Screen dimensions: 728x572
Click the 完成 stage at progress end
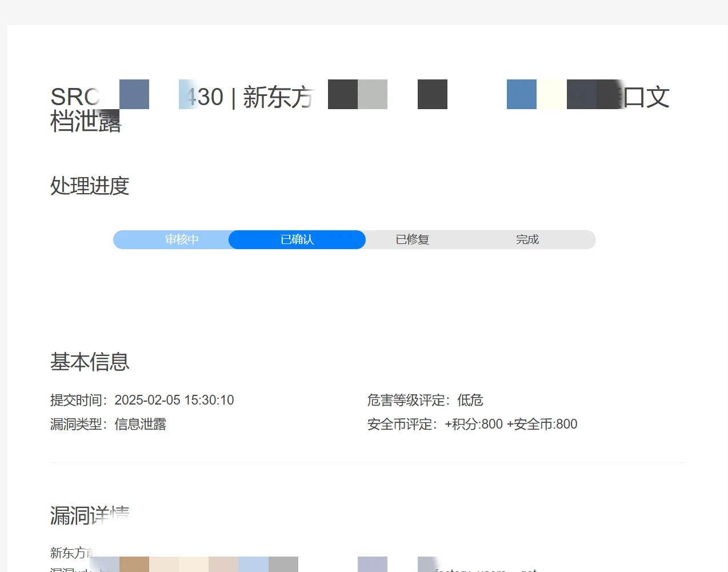pyautogui.click(x=527, y=239)
